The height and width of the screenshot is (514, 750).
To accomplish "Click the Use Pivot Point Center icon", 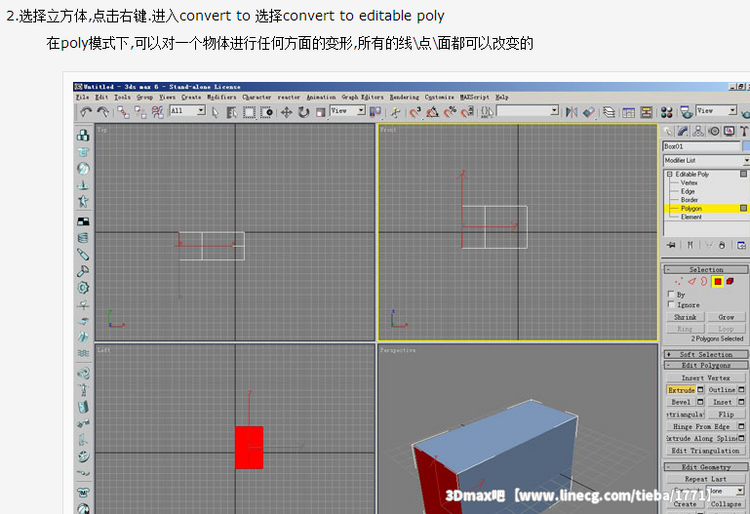I will (x=376, y=112).
